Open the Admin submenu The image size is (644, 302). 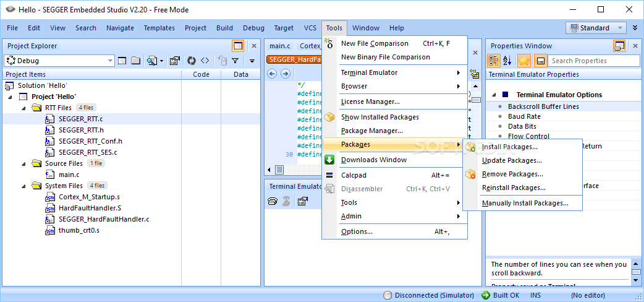tap(395, 216)
